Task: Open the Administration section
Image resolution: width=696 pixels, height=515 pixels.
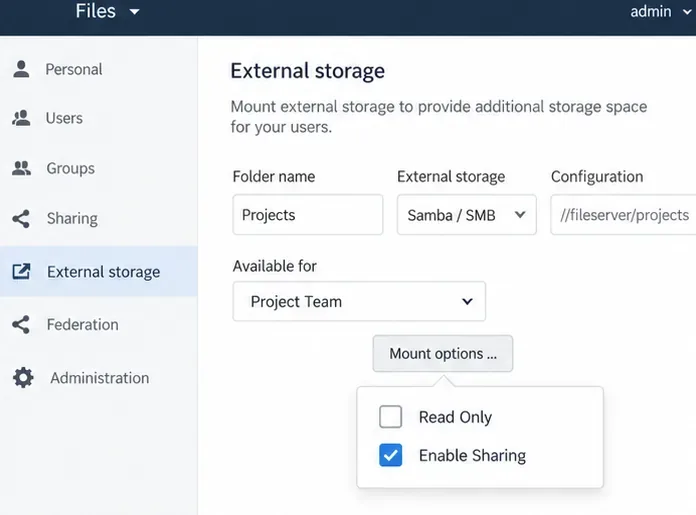Action: 99,378
